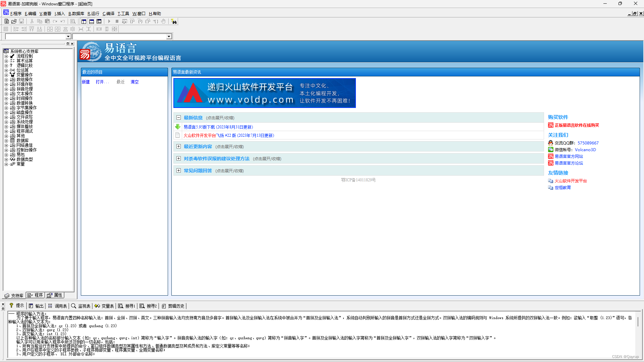Open the first toolbar combo box dropdown

coord(68,37)
